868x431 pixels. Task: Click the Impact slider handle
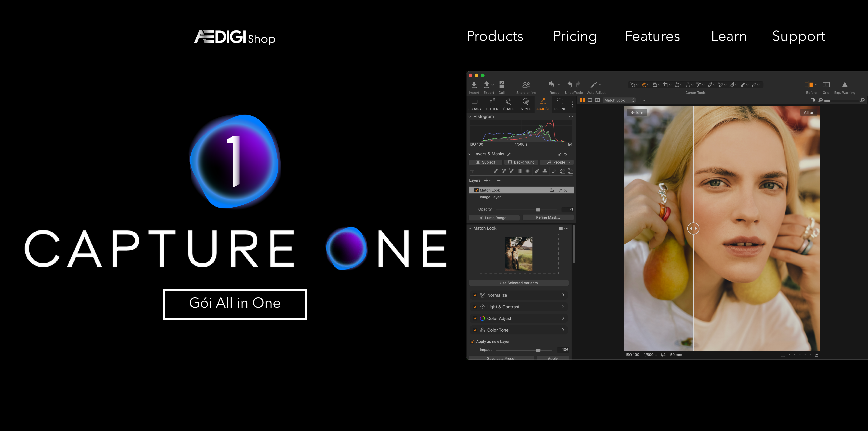point(538,350)
